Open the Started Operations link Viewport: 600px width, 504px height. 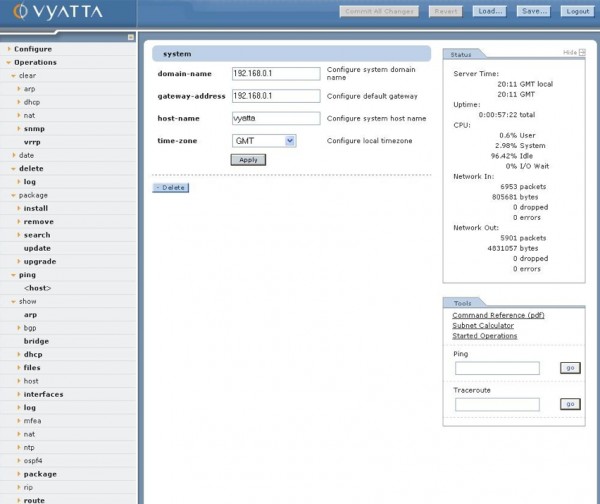point(484,336)
